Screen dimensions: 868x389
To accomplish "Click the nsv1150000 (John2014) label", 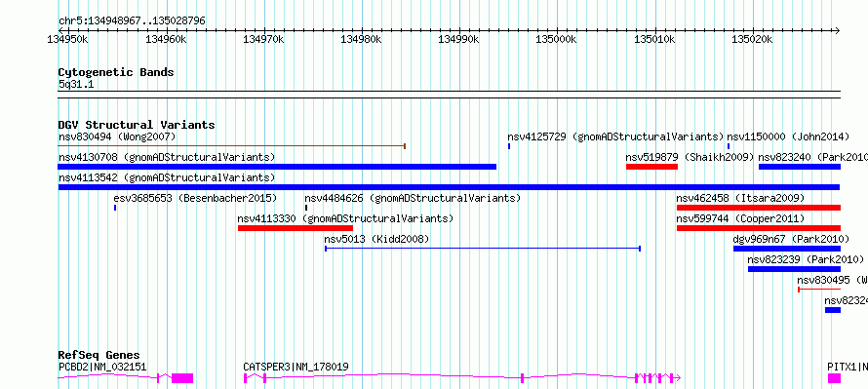I will [x=788, y=136].
